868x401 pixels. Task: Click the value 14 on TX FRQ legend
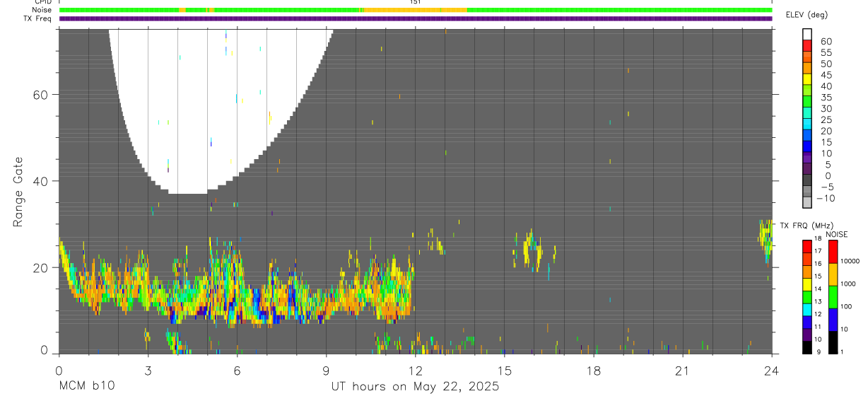coord(817,289)
